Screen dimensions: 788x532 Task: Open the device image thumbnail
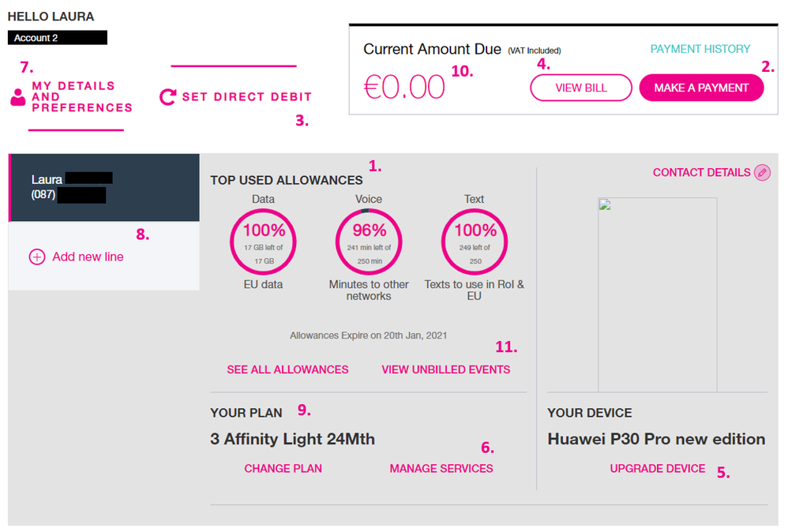tap(658, 294)
